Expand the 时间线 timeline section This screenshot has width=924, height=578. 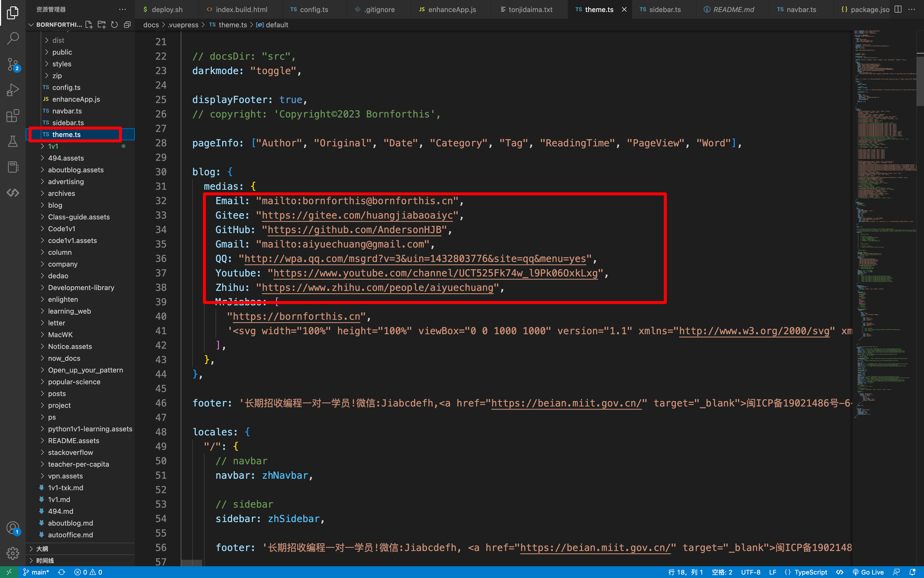[x=80, y=560]
